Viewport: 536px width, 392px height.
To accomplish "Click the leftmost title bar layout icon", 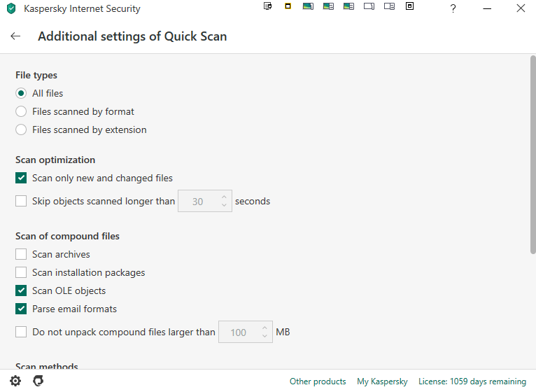I will (x=267, y=6).
